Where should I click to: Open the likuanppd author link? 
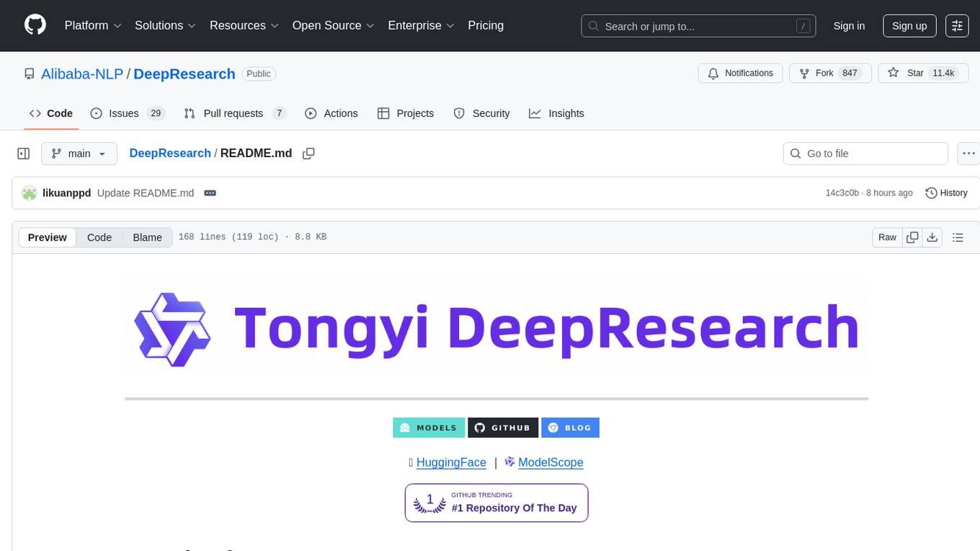click(x=66, y=193)
